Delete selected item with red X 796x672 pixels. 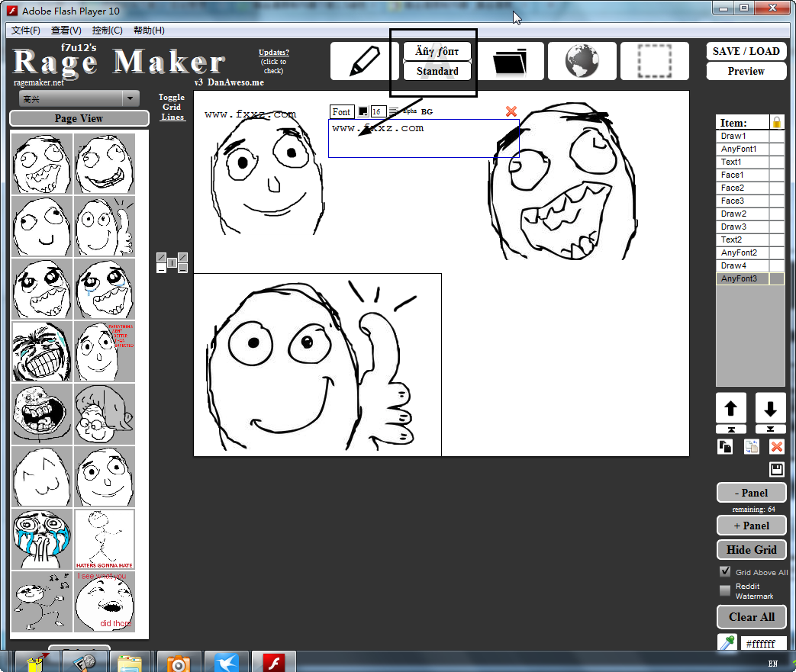777,447
